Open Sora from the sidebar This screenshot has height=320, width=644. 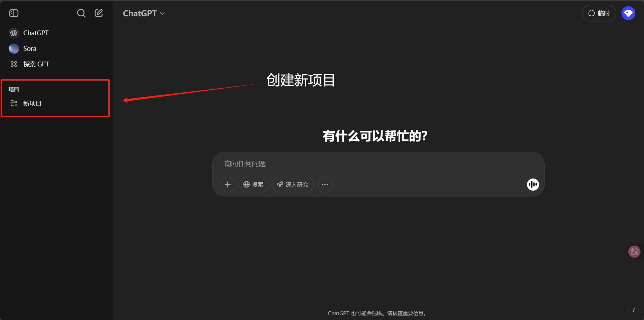(x=29, y=48)
